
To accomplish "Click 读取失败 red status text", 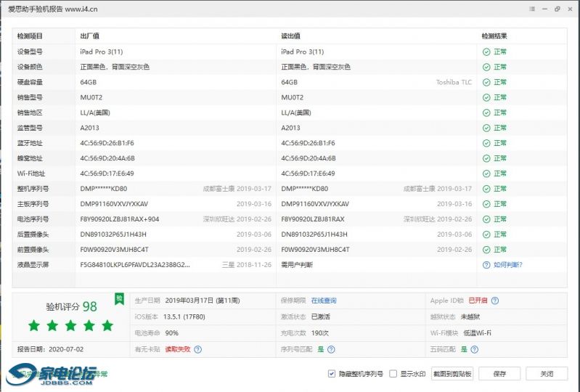I will click(x=178, y=349).
